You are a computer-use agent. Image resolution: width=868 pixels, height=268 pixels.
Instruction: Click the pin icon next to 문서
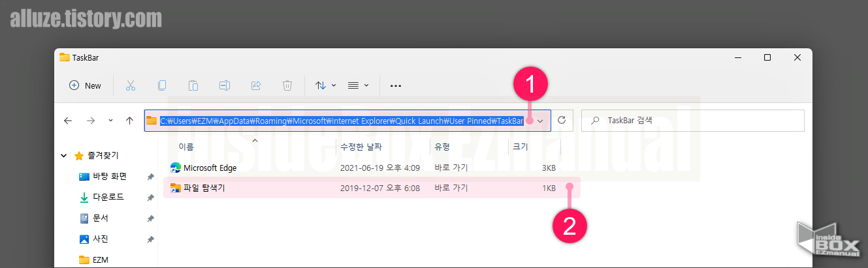(x=150, y=218)
